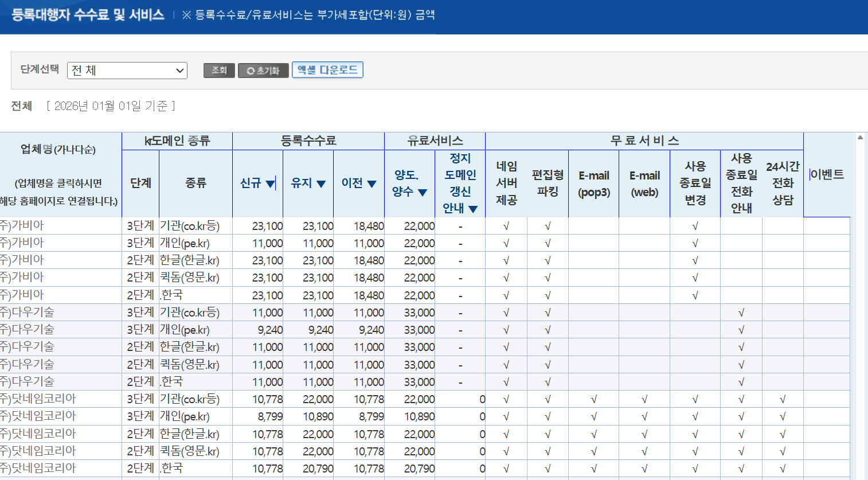The width and height of the screenshot is (868, 480).
Task: Open 주)닷네임코리아 link in 기관(co.kr등) row
Action: [x=38, y=399]
